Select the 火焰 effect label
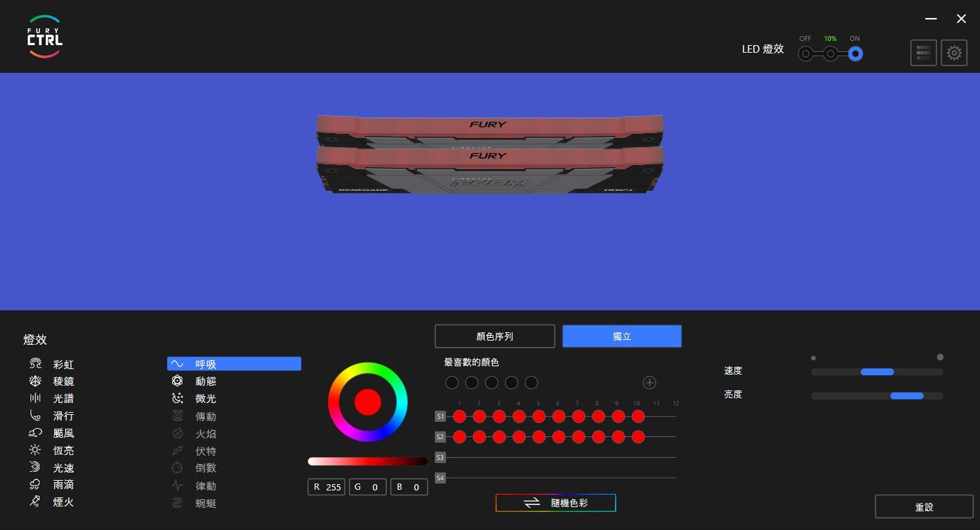Image resolution: width=980 pixels, height=530 pixels. click(206, 434)
